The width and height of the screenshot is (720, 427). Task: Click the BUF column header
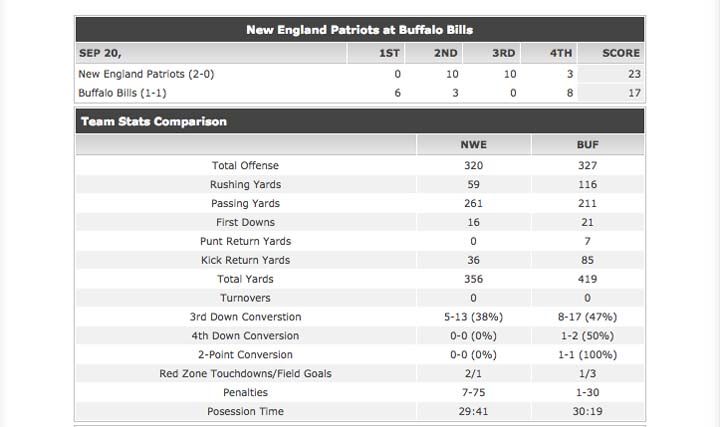588,145
